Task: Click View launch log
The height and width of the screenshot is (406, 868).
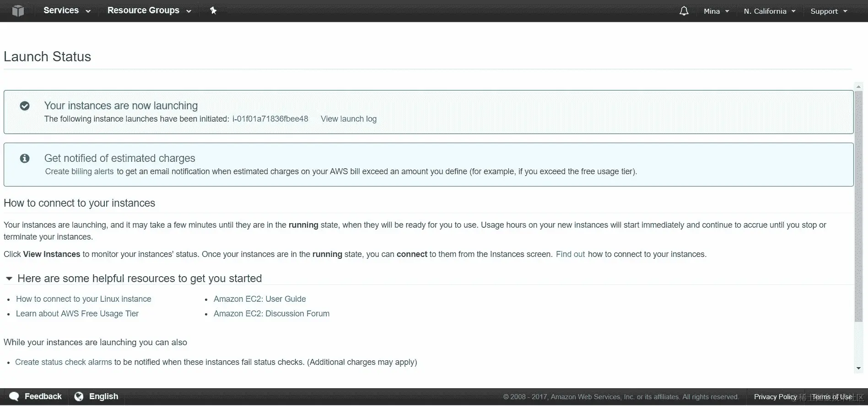Action: coord(349,119)
